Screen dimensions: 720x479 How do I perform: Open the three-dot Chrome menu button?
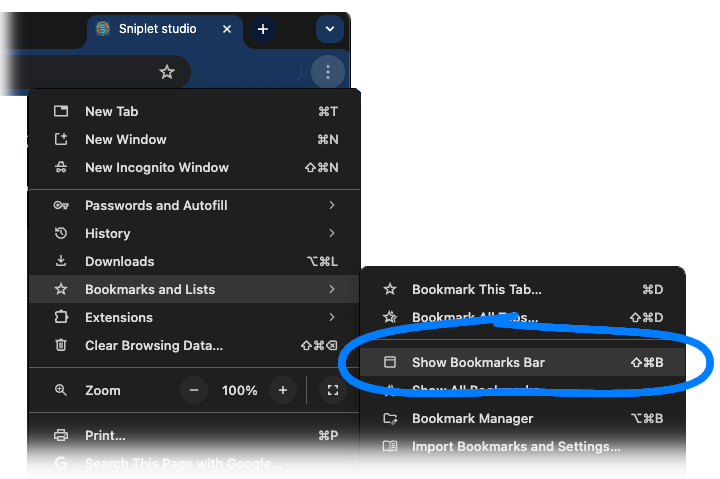point(327,72)
